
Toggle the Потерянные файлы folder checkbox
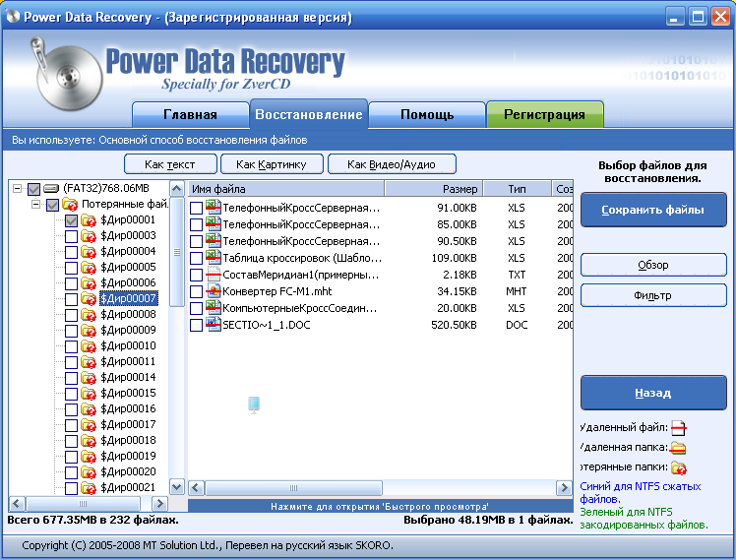coord(52,205)
